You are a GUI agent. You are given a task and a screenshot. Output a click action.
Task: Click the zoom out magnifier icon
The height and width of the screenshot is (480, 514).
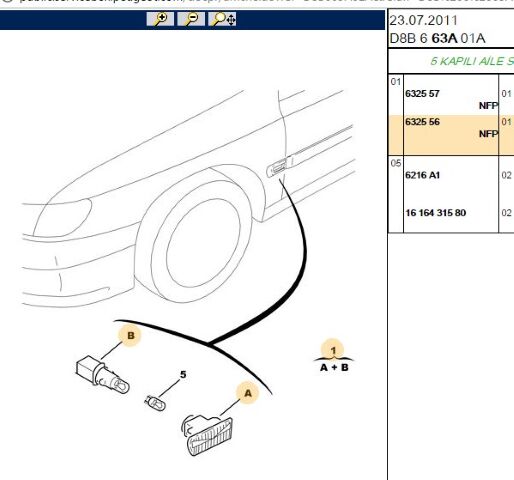(191, 19)
